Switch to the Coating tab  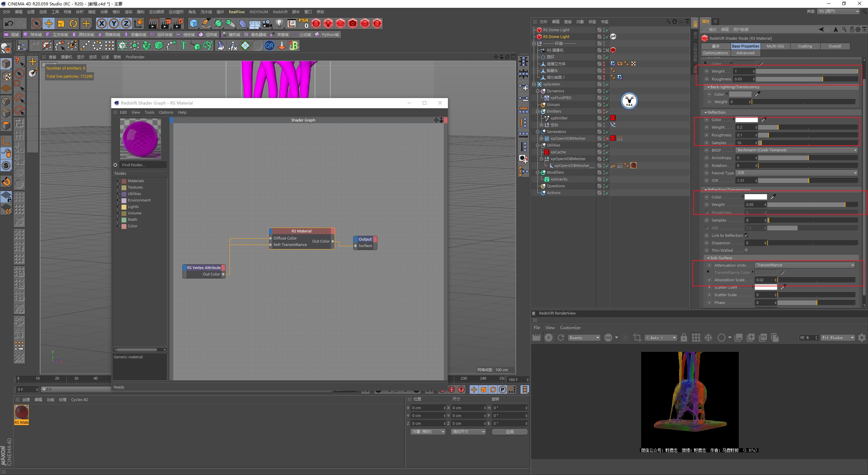(x=805, y=46)
